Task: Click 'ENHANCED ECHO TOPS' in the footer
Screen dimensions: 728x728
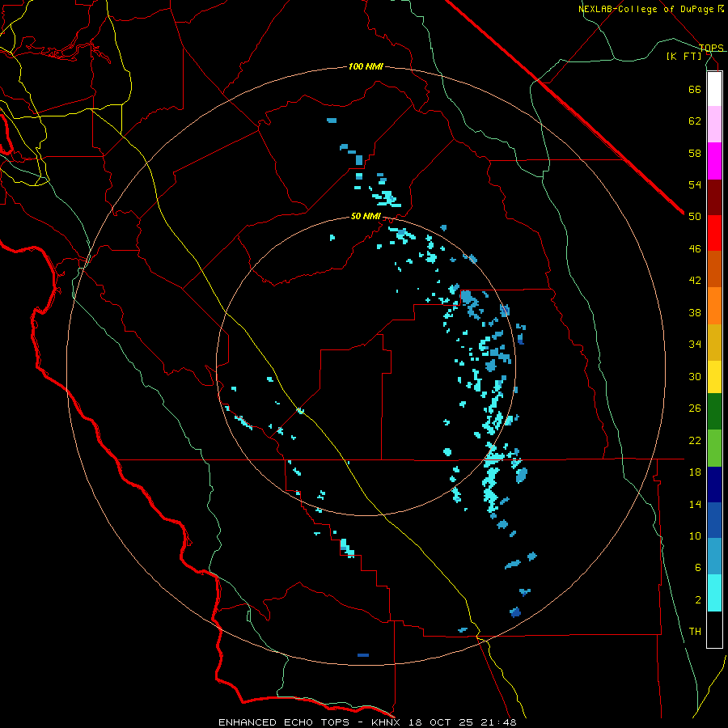Action: 284,722
